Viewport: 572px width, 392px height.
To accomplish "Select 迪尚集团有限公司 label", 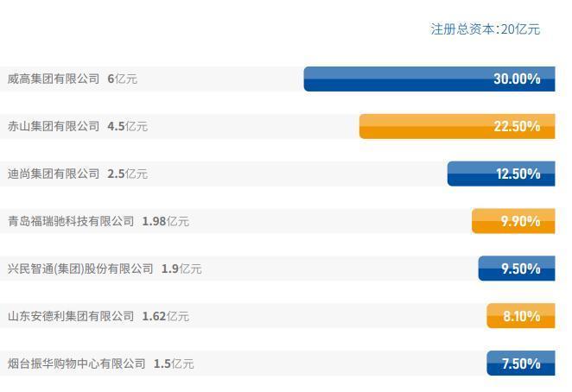I will [x=54, y=174].
